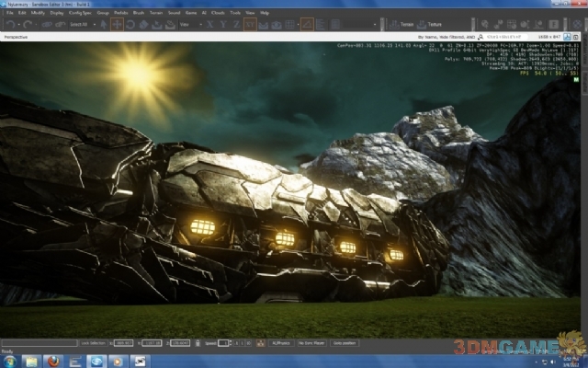Viewport: 588px width, 368px height.
Task: Click the Lock Selection button
Action: click(93, 343)
